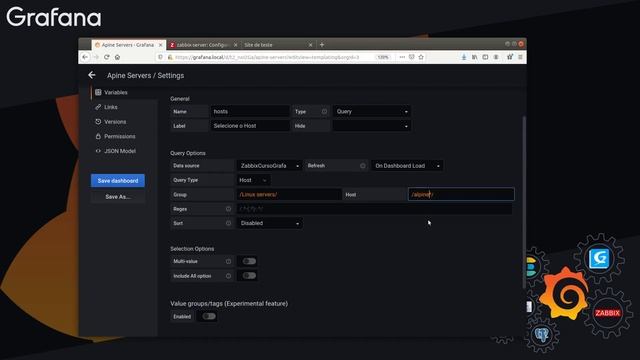Click the info icon next to Type

[324, 111]
